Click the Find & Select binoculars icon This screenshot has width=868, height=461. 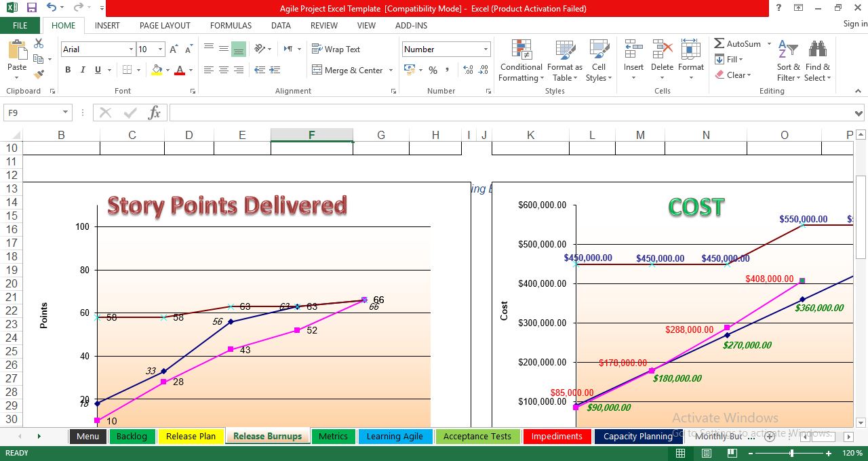(x=817, y=49)
